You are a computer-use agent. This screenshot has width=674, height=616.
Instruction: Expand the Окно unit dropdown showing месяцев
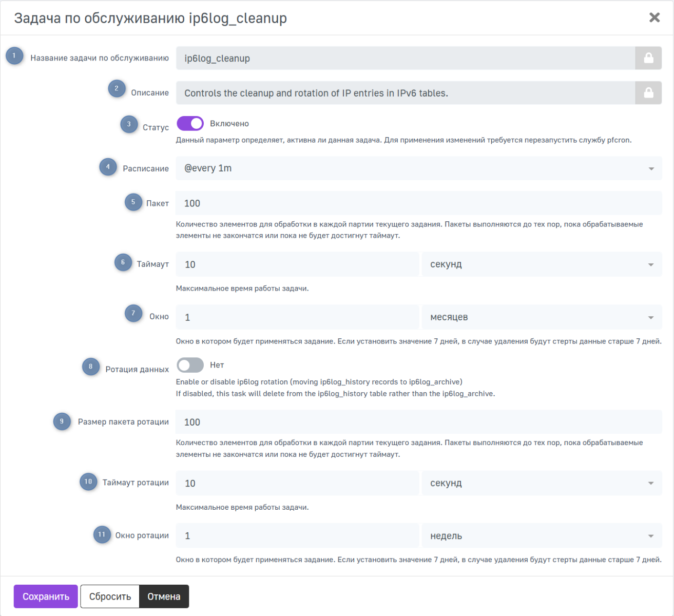(542, 317)
